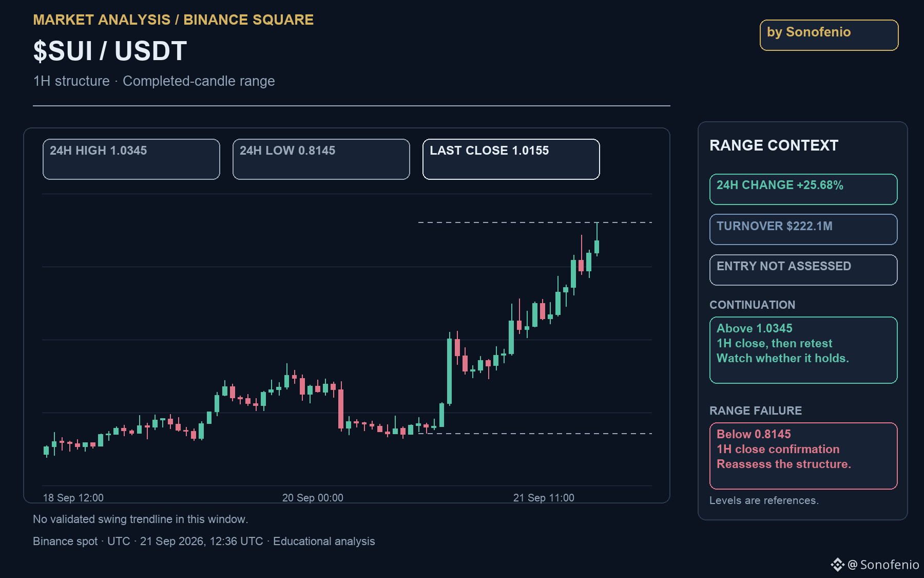Click the 18 Sep 12:00 axis label
Viewport: 924px width, 578px height.
pyautogui.click(x=73, y=497)
